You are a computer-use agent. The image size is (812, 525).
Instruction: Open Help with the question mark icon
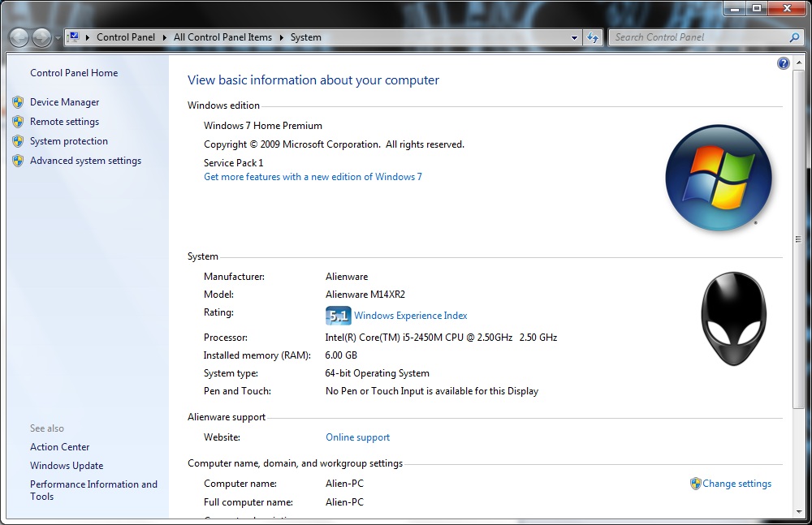coord(783,63)
